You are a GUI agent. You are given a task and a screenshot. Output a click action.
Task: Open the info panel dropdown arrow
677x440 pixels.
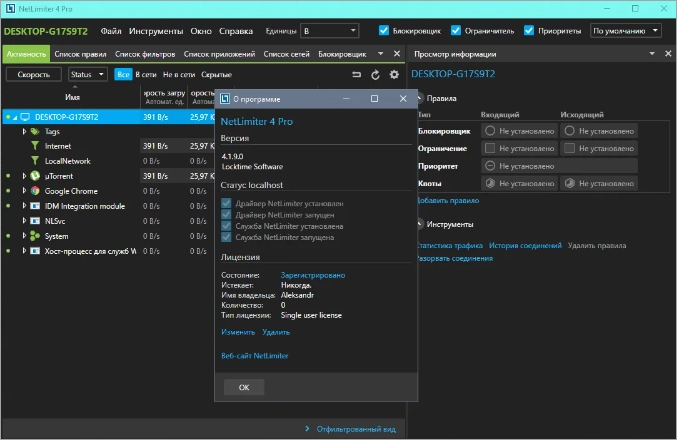pyautogui.click(x=652, y=54)
